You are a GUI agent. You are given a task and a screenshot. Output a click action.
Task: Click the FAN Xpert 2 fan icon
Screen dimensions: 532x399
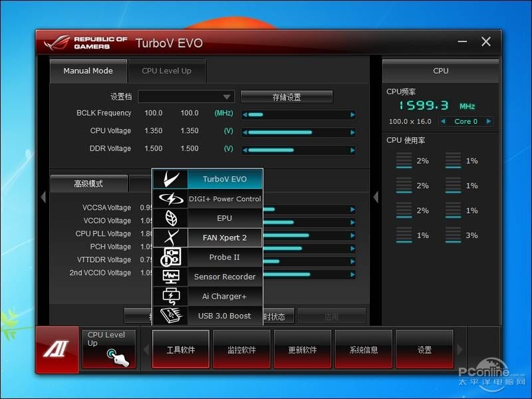pos(170,237)
